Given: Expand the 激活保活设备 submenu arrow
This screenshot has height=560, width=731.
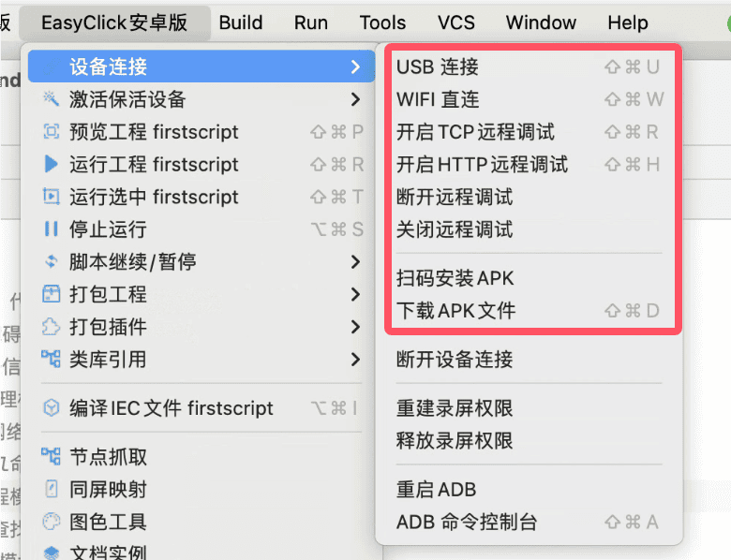Looking at the screenshot, I should tap(355, 99).
